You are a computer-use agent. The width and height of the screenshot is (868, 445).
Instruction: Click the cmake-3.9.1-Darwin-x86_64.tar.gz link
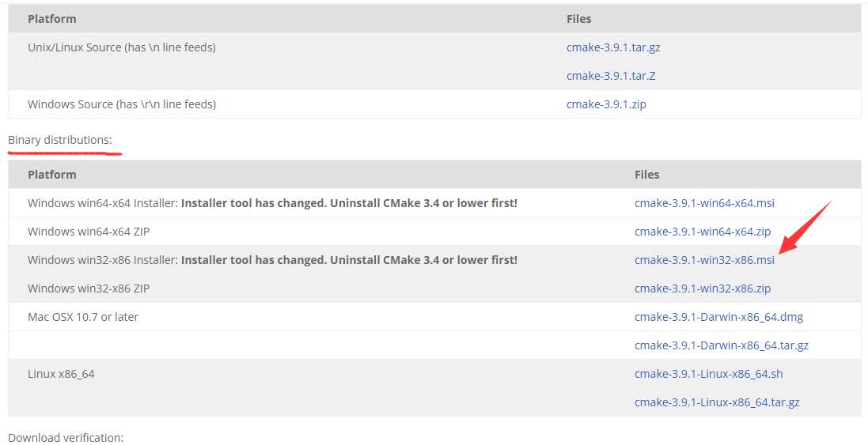722,345
